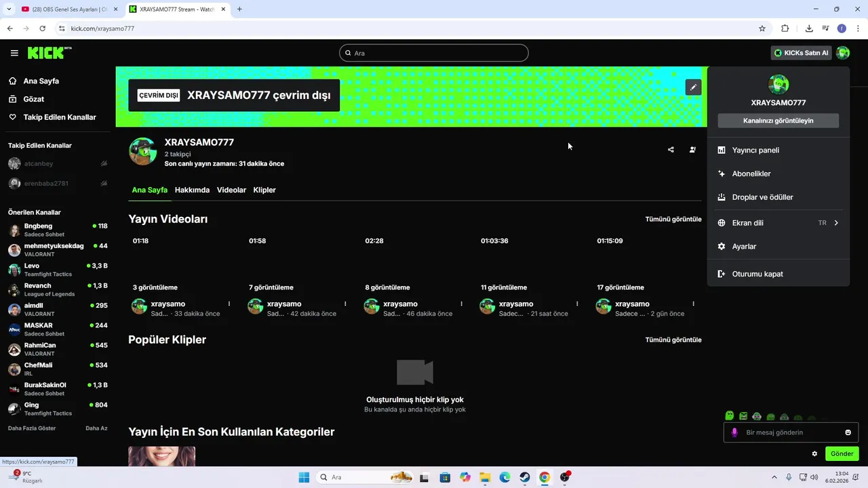Click Daha Fazla Göster in sidebar
The width and height of the screenshot is (868, 488).
click(x=32, y=428)
